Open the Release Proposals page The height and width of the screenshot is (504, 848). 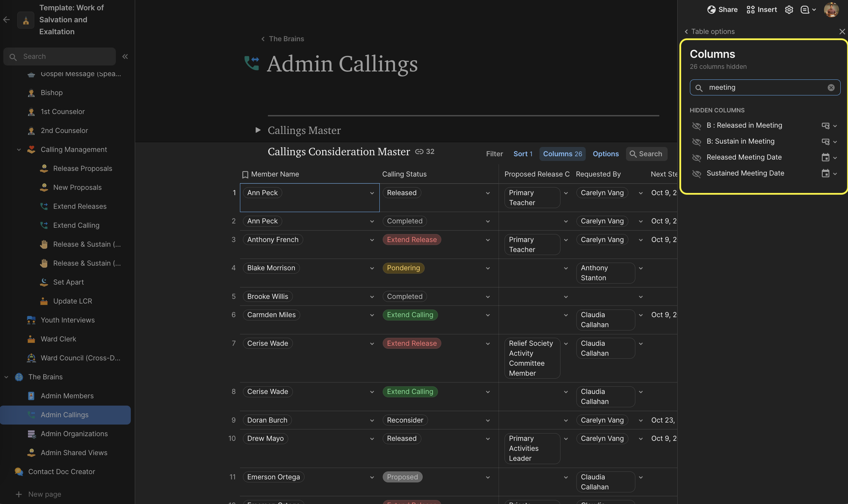click(83, 169)
